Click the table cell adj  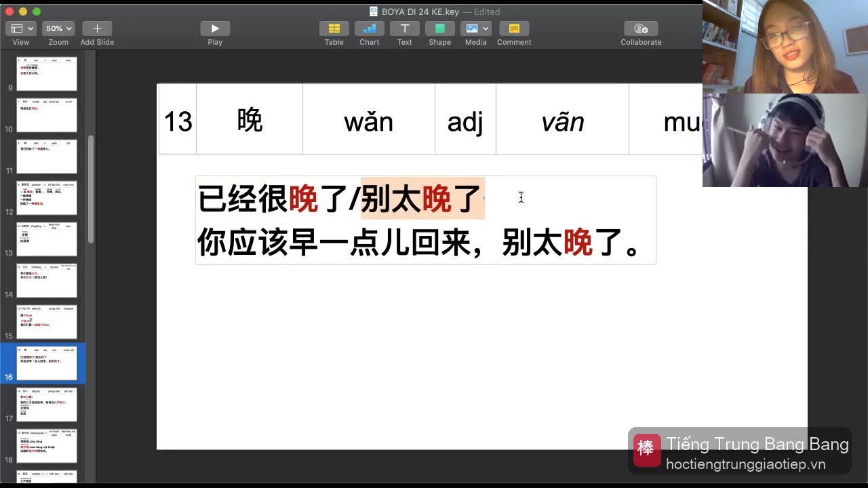pos(465,119)
